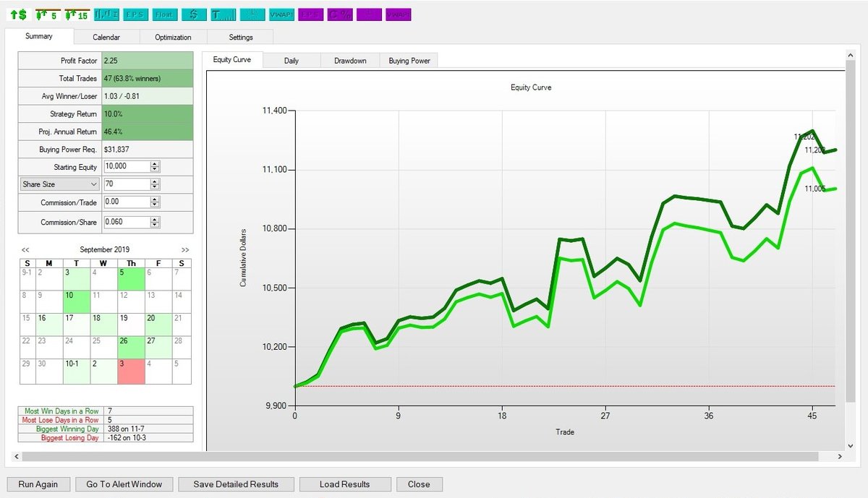This screenshot has width=868, height=498.
Task: Click the teal VWAP filter icon
Action: coord(281,14)
